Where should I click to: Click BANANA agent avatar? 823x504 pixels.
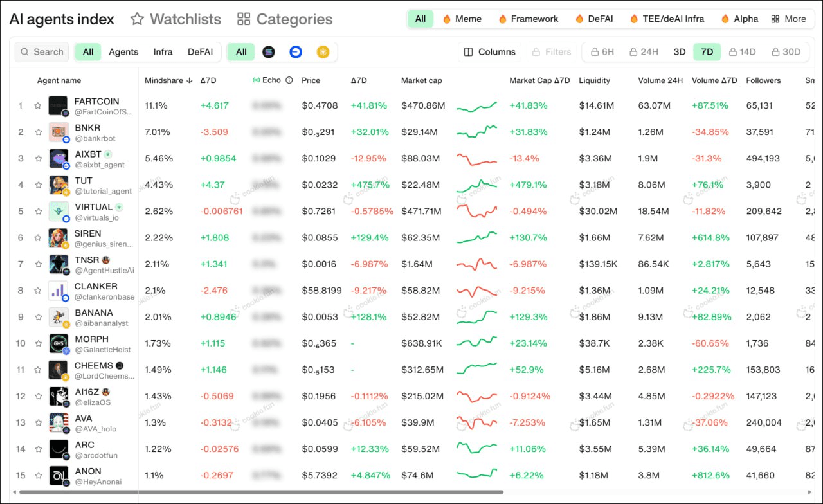pos(59,317)
